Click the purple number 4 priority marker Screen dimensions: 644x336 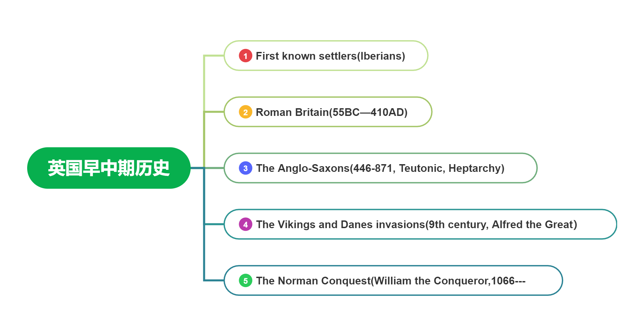(245, 224)
